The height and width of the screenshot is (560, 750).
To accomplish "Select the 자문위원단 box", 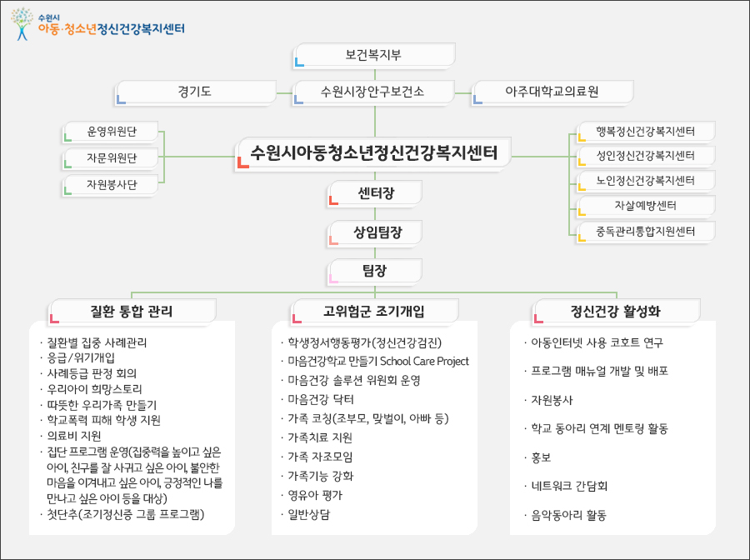I will point(111,157).
